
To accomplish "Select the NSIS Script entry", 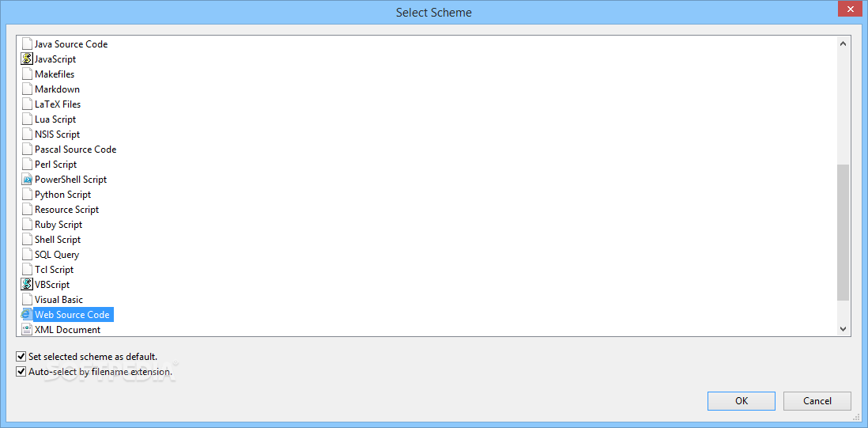I will (57, 134).
